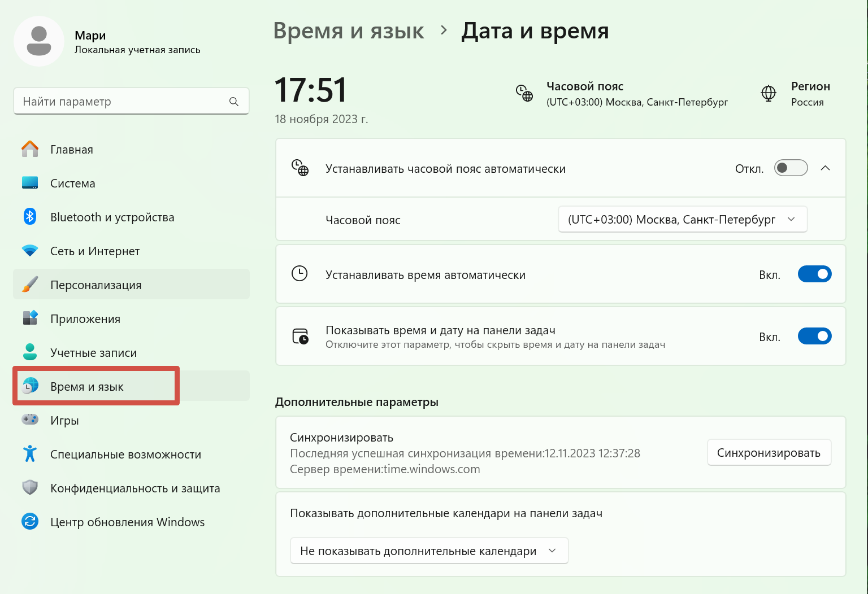868x594 pixels.
Task: Turn off automatic time setting toggle
Action: (814, 274)
